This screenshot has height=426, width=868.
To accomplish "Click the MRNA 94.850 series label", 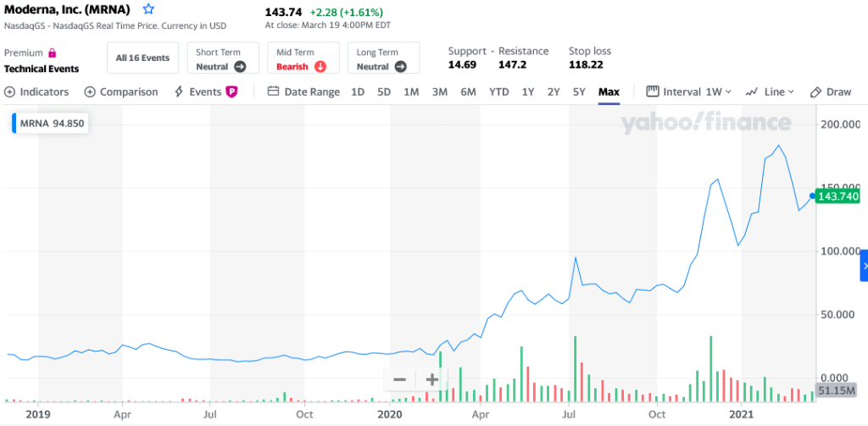I will pyautogui.click(x=51, y=124).
